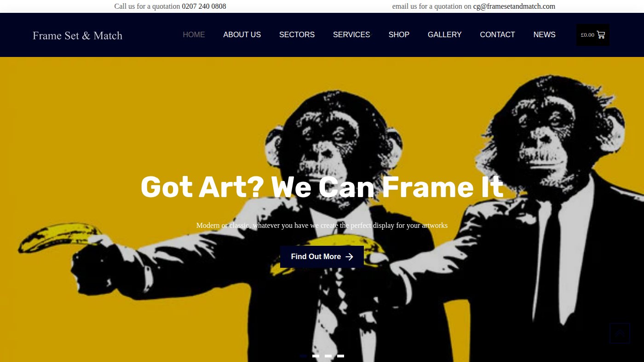Open the About Us page
This screenshot has height=362, width=644.
click(x=242, y=34)
